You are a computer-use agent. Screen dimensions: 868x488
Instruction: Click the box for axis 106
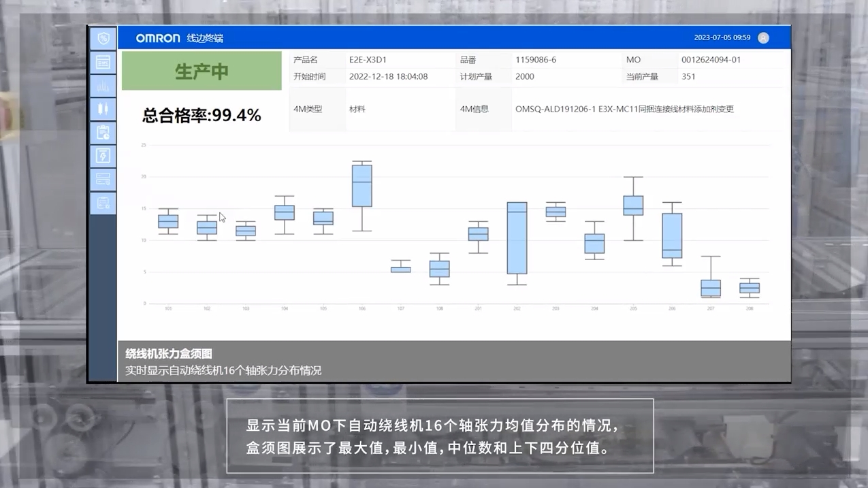click(362, 186)
